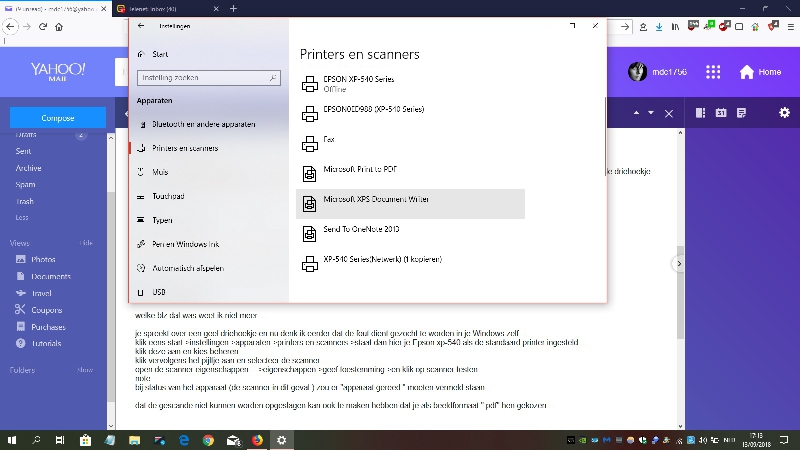Open Yahoo Mail settings gear
The width and height of the screenshot is (800, 450).
pyautogui.click(x=784, y=113)
